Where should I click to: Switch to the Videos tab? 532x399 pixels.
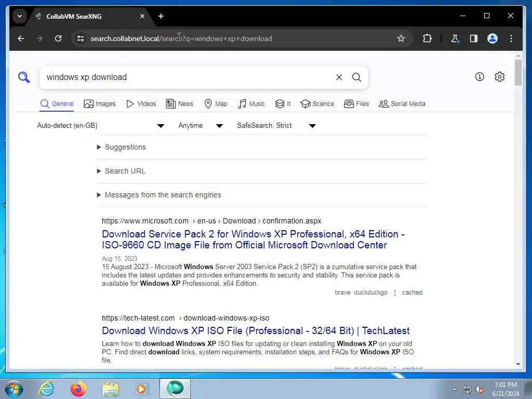pyautogui.click(x=141, y=104)
